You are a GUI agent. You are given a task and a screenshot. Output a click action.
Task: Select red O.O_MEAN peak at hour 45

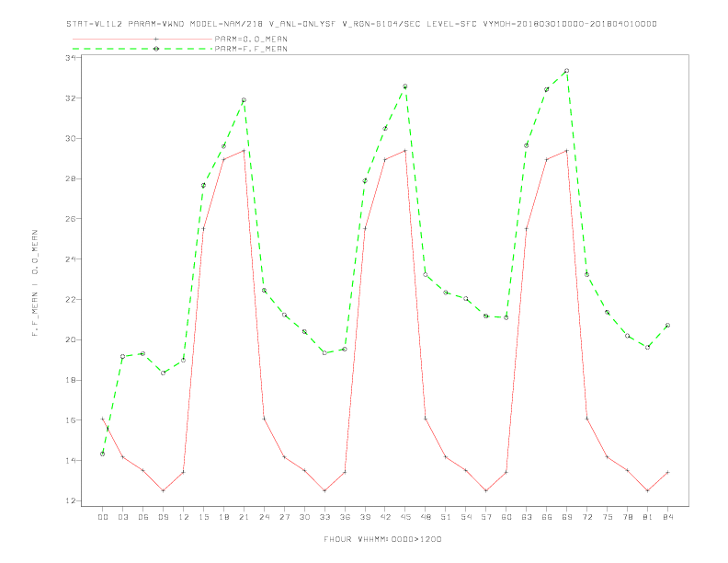point(405,151)
